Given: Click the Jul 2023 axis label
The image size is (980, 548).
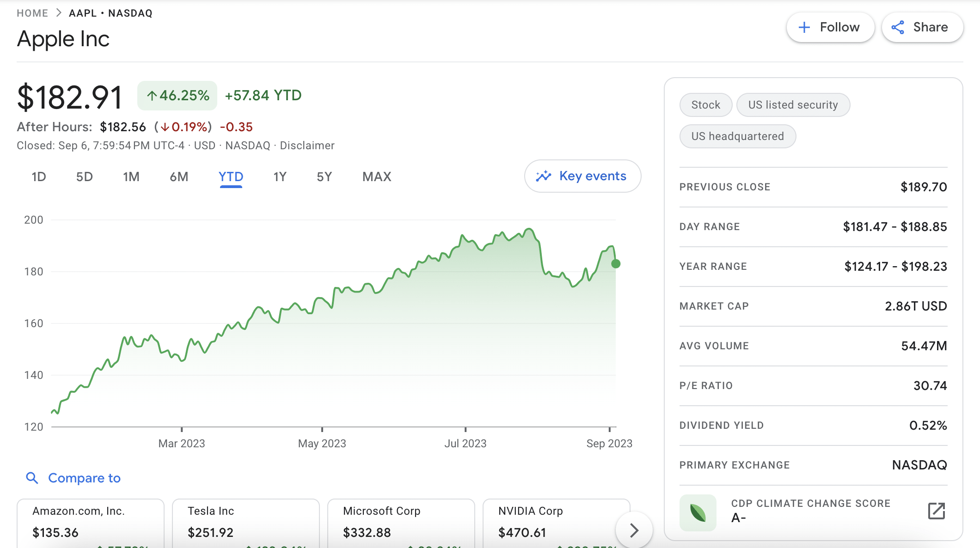Looking at the screenshot, I should 465,444.
